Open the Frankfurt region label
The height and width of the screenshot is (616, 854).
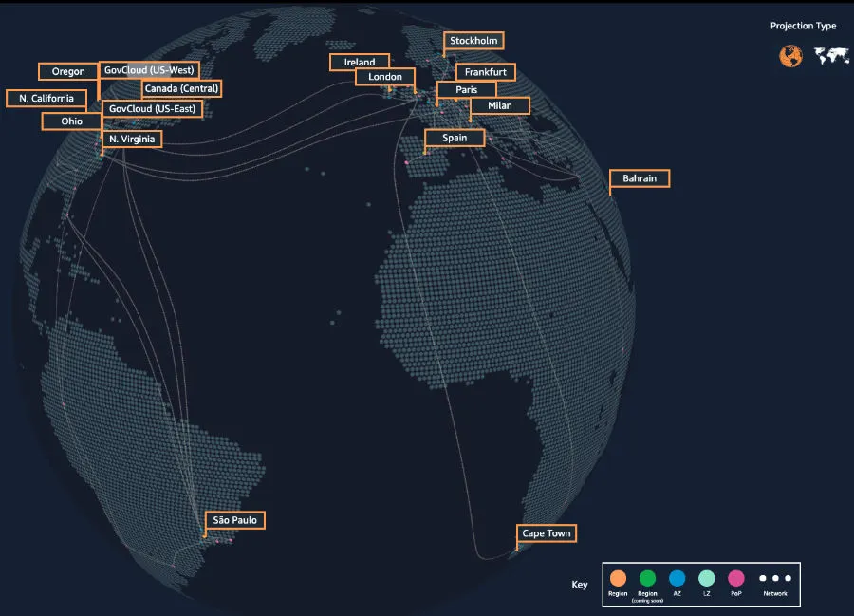pos(485,72)
